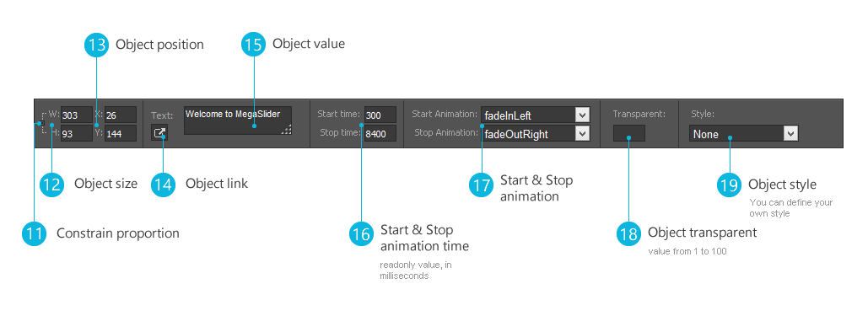The width and height of the screenshot is (868, 316).
Task: Toggle the constrain proportion bracket icon
Action: click(x=42, y=123)
